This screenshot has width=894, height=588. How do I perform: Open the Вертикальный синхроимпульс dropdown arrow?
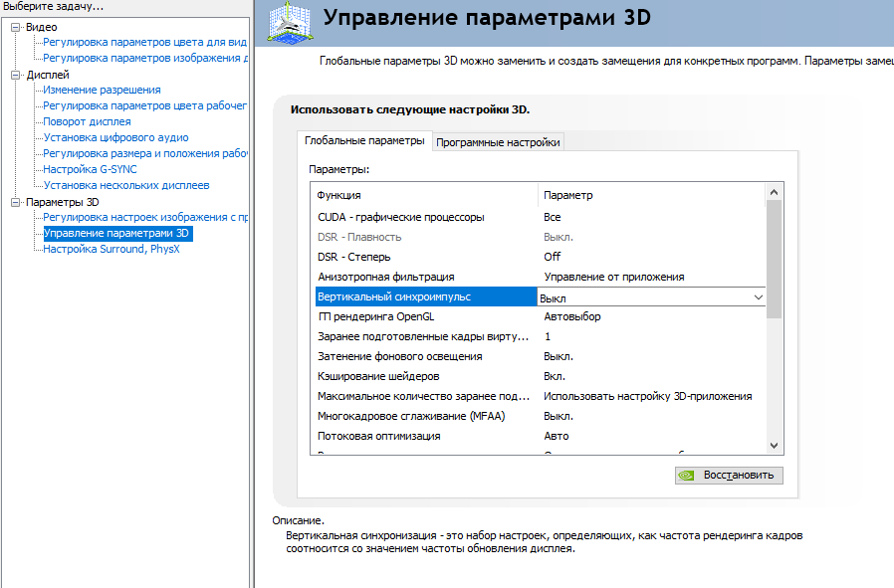click(759, 297)
